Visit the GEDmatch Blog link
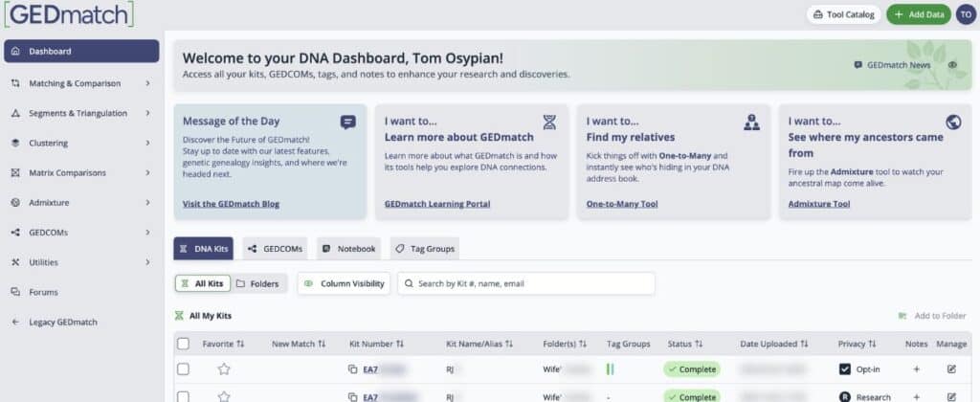This screenshot has height=402, width=980. 231,204
